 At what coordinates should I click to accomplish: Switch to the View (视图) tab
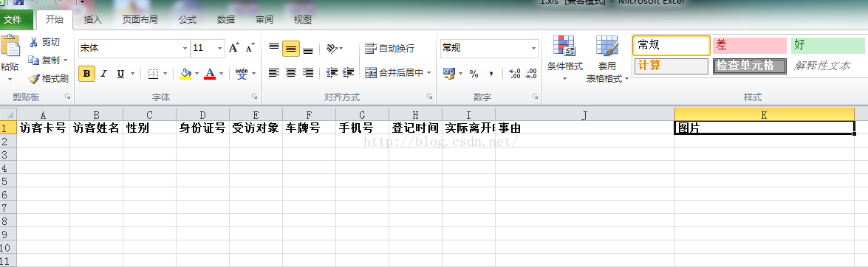pyautogui.click(x=302, y=20)
